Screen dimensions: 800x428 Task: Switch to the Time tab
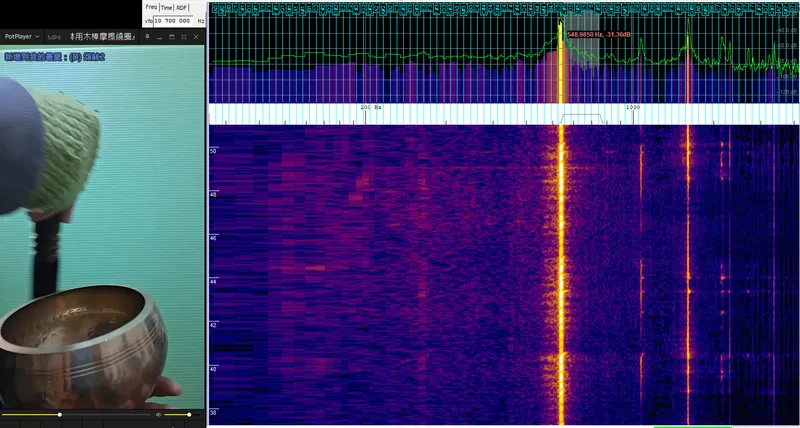click(166, 8)
